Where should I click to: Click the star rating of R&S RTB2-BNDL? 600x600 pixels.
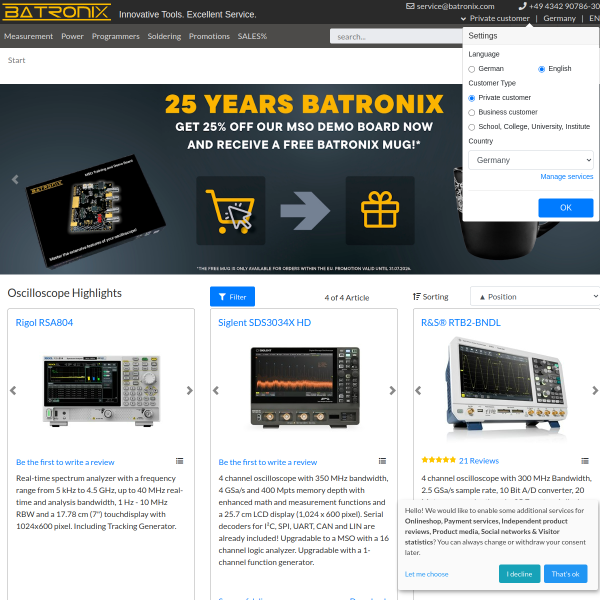click(x=439, y=460)
